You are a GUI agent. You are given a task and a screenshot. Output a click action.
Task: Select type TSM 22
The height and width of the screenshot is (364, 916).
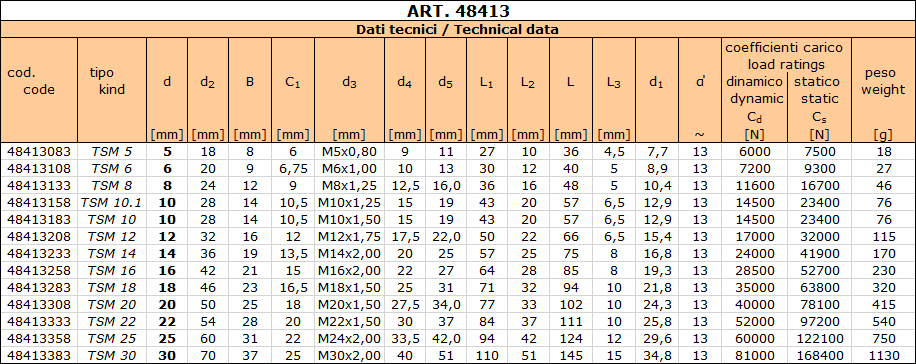pyautogui.click(x=112, y=321)
